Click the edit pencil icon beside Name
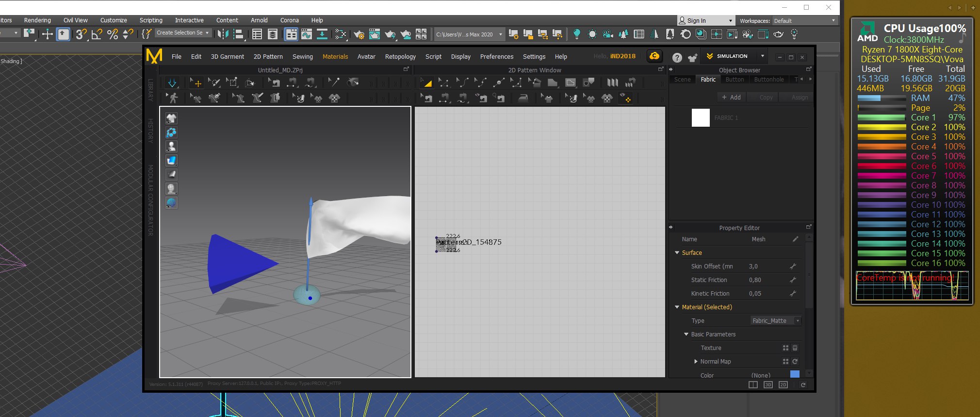Viewport: 980px width, 417px height. [x=795, y=239]
